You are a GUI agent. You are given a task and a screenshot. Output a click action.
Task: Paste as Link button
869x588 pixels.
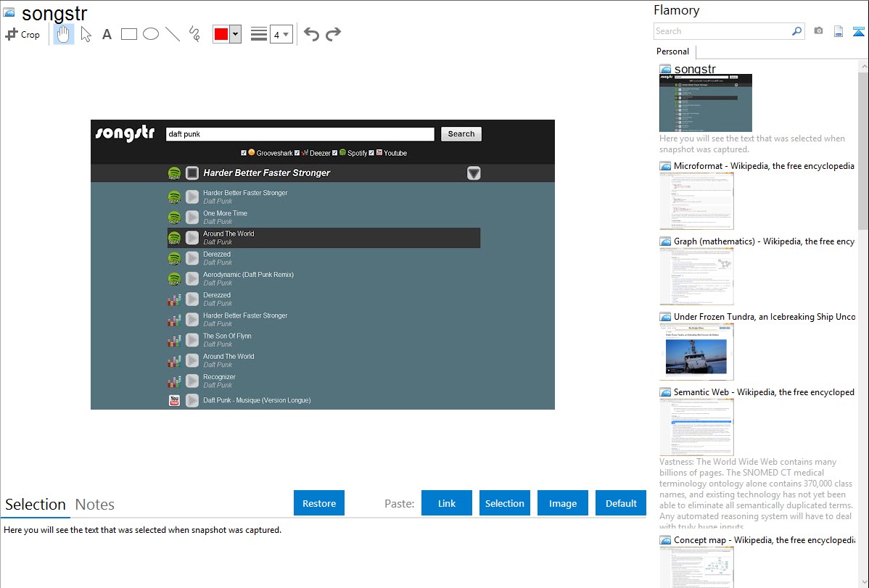pyautogui.click(x=447, y=503)
